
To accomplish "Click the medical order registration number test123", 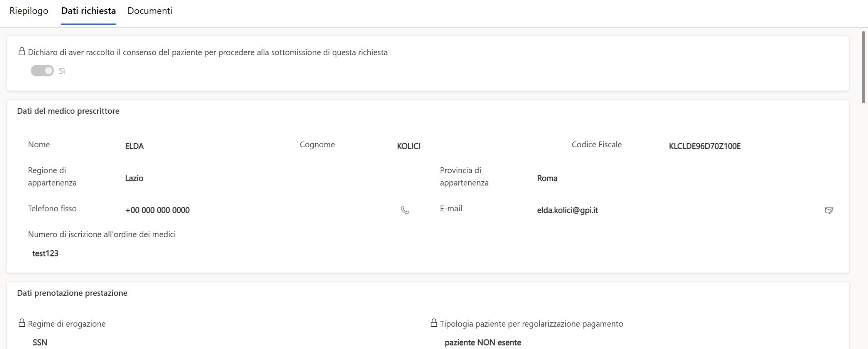I will 45,253.
